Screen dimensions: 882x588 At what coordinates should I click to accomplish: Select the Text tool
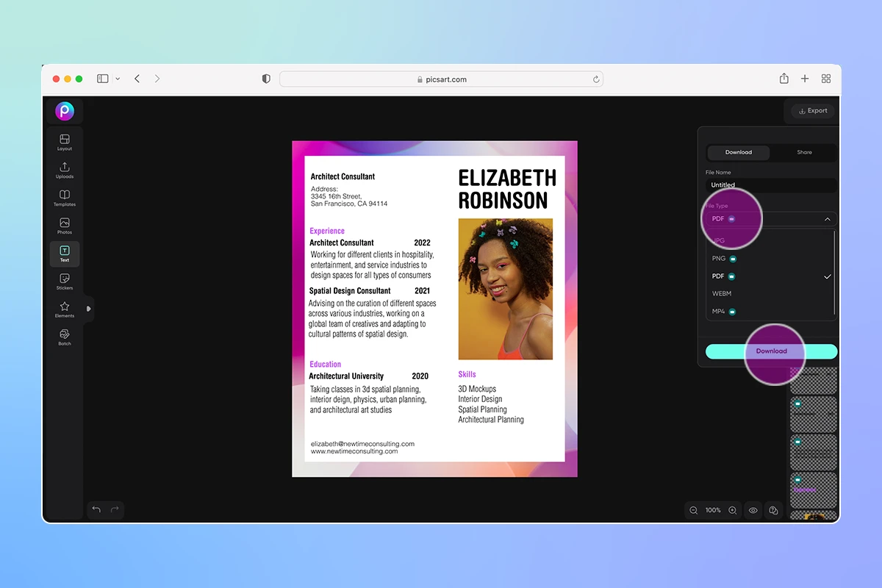tap(64, 254)
